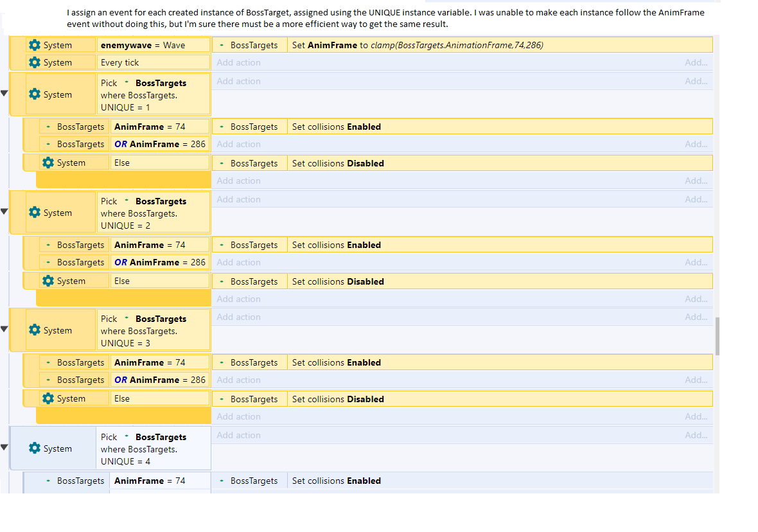Select condition Pick BossTargets where UNIQUE = 2
Screen dimensions: 758x532
pyautogui.click(x=154, y=213)
